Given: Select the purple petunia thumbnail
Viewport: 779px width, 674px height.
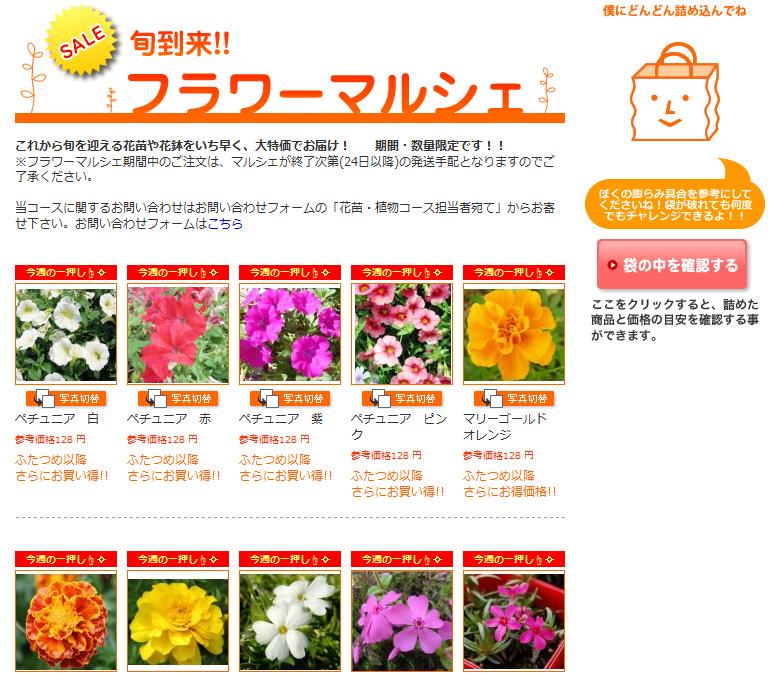Looking at the screenshot, I should (x=290, y=334).
